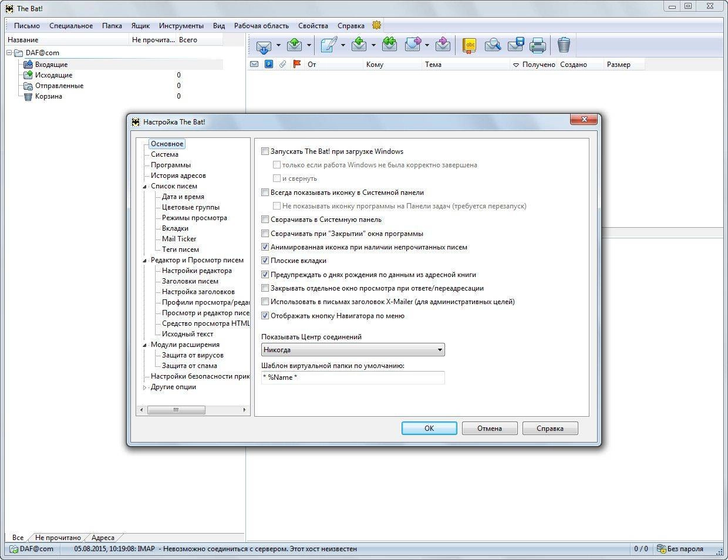Viewport: 728px width, 560px height.
Task: Uncheck Предупреждать о днях рождения checkbox
Action: [265, 274]
